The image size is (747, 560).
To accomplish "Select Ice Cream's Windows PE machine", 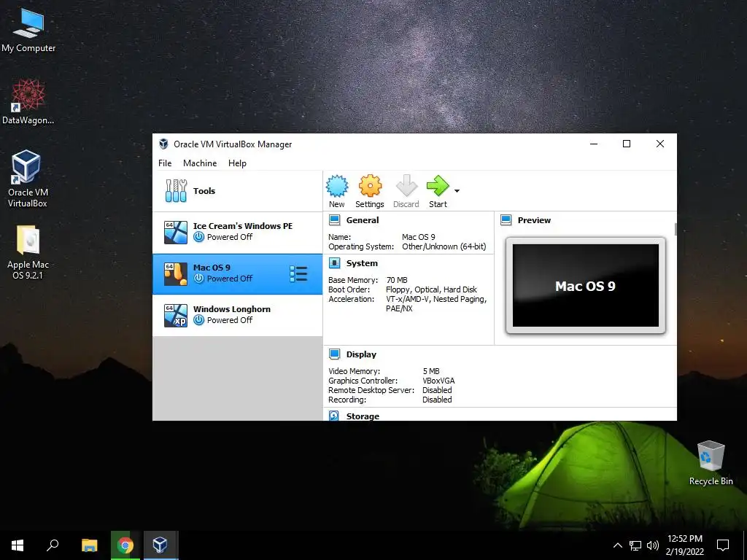I will click(237, 233).
